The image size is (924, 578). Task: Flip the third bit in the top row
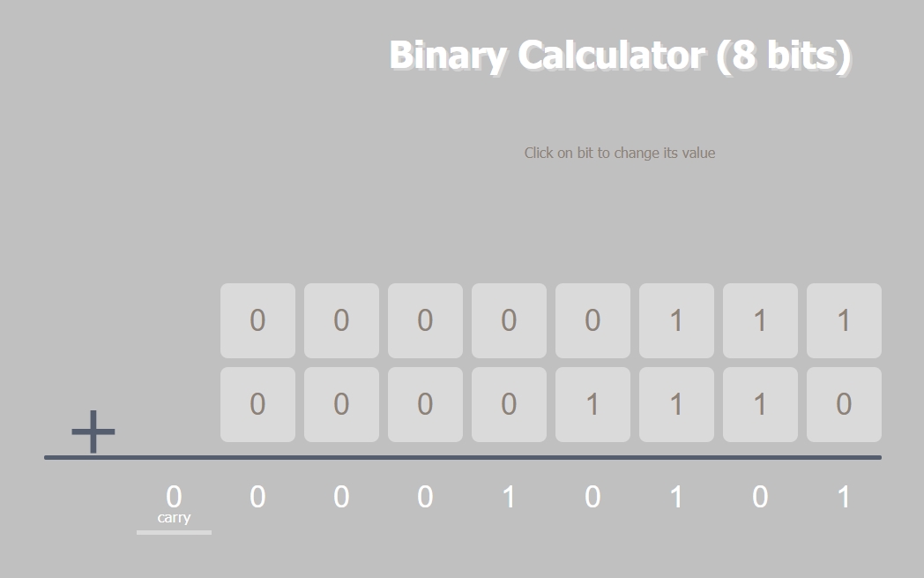pos(425,320)
